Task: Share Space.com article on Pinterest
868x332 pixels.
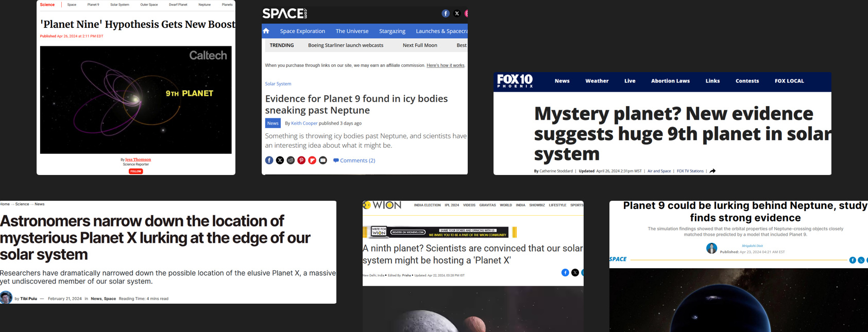Action: pos(301,161)
